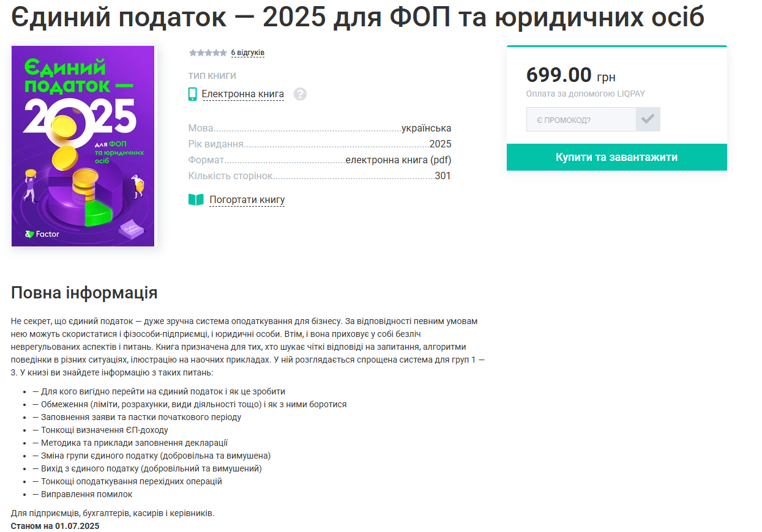762x532 pixels.
Task: Click the Електронна книга type link
Action: click(x=243, y=94)
